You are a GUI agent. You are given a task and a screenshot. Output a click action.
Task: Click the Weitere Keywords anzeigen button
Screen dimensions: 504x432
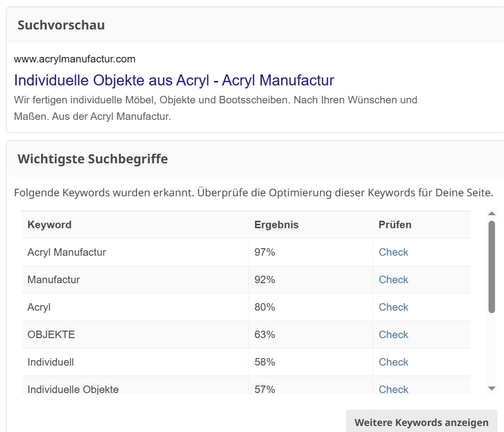pyautogui.click(x=421, y=422)
